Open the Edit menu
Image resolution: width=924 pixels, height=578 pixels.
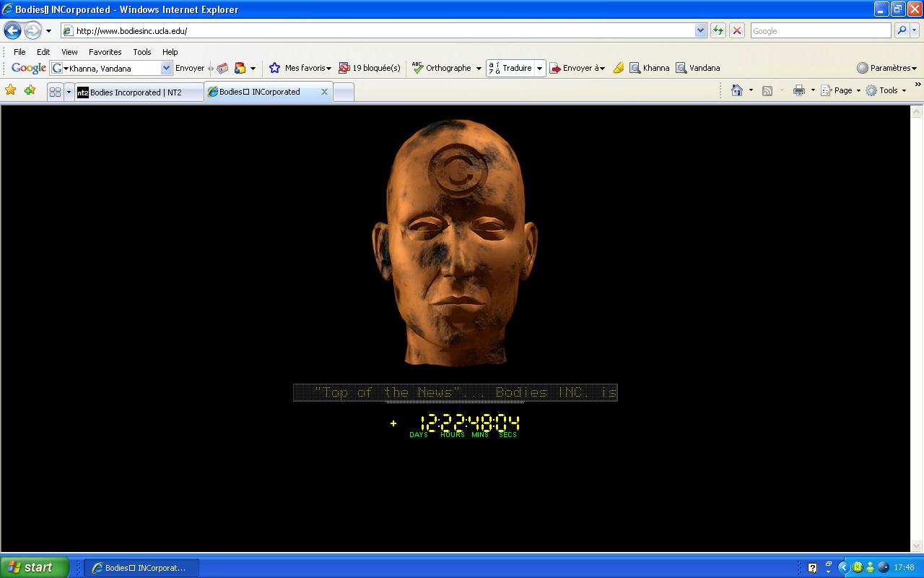point(43,52)
